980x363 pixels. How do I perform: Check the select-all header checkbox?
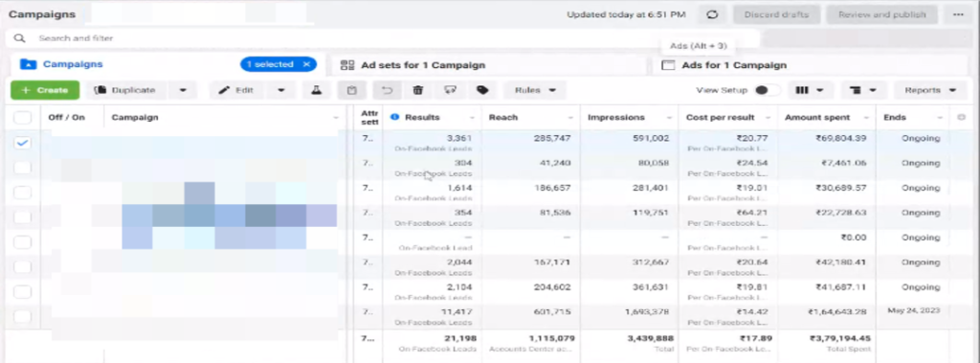pyautogui.click(x=23, y=118)
